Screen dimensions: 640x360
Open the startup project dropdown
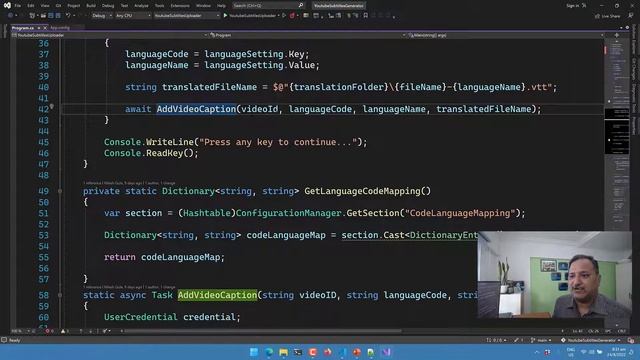[x=187, y=16]
